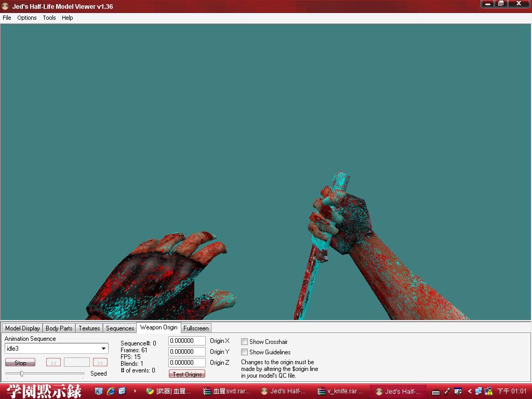
Task: Switch to the Fullscreen tab
Action: coord(196,328)
